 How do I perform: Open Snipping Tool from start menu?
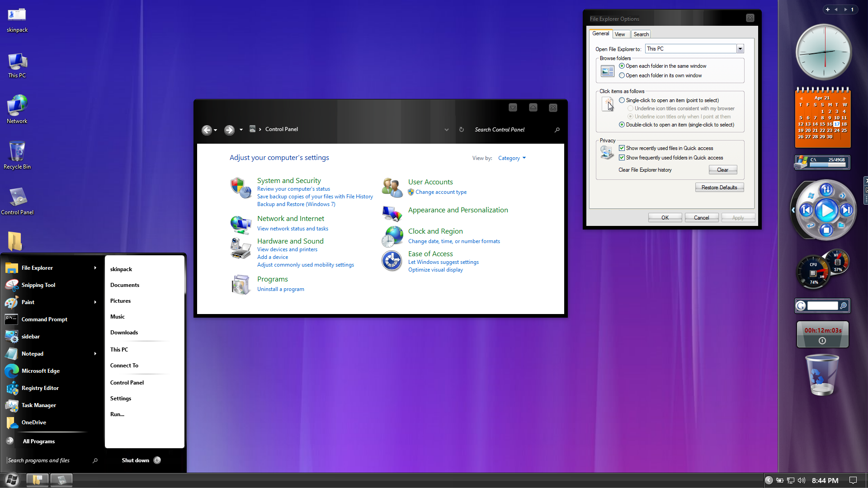[x=38, y=285]
